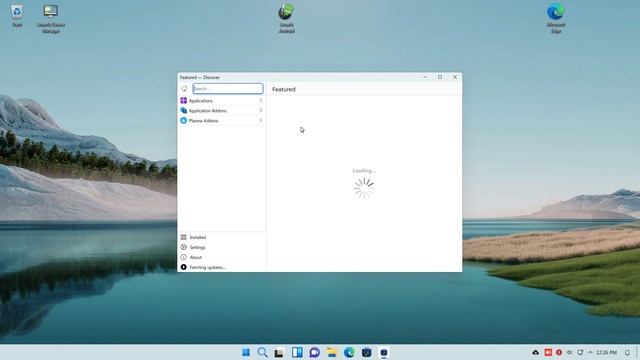This screenshot has width=640, height=360.
Task: Open taskbar Search magnifier
Action: 262,352
